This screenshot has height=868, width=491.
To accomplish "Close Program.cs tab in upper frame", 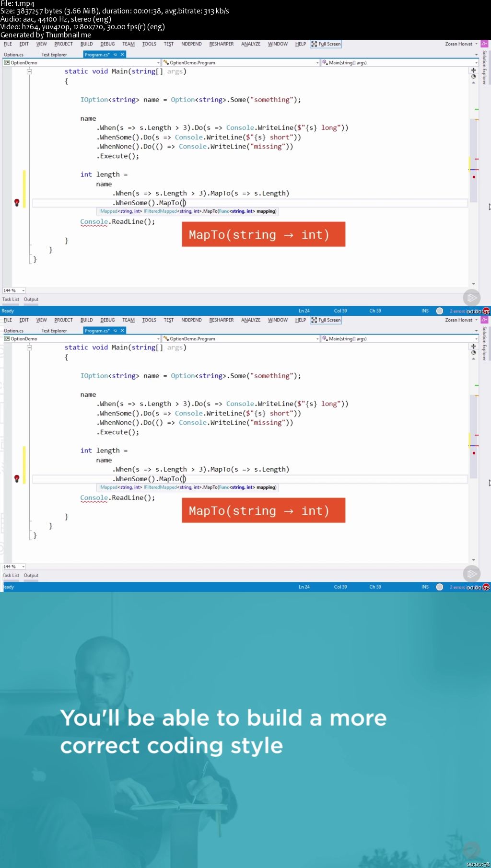I will [122, 55].
